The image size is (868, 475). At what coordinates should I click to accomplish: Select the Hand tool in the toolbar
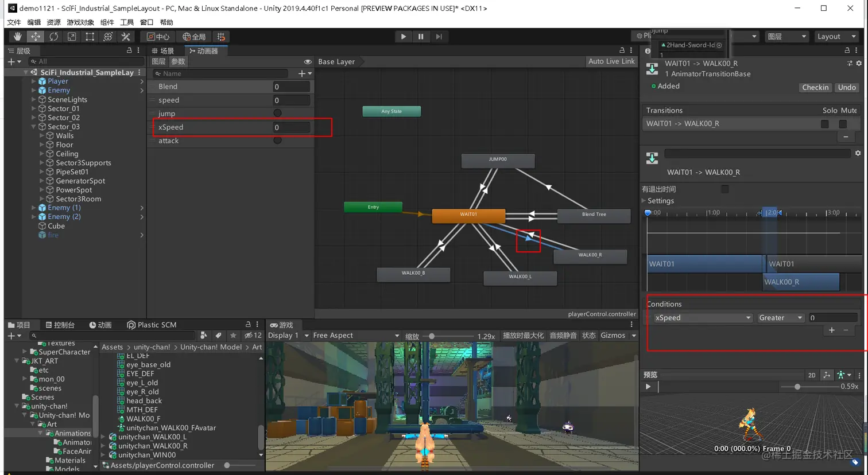(x=17, y=37)
